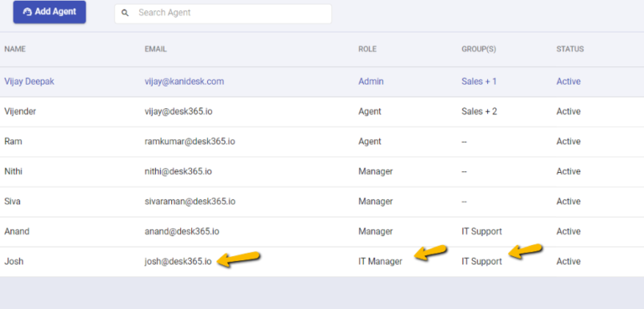
Task: Click the NAME column header
Action: (15, 49)
